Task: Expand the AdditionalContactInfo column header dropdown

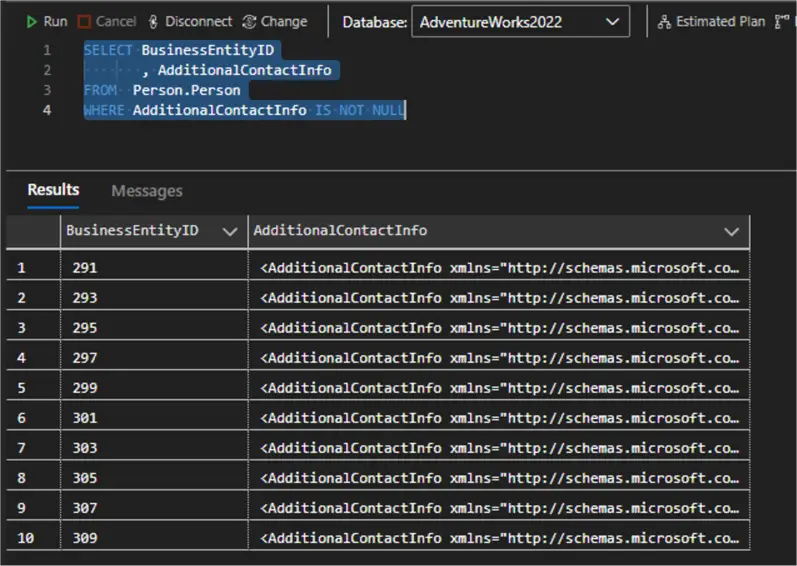Action: coord(732,231)
